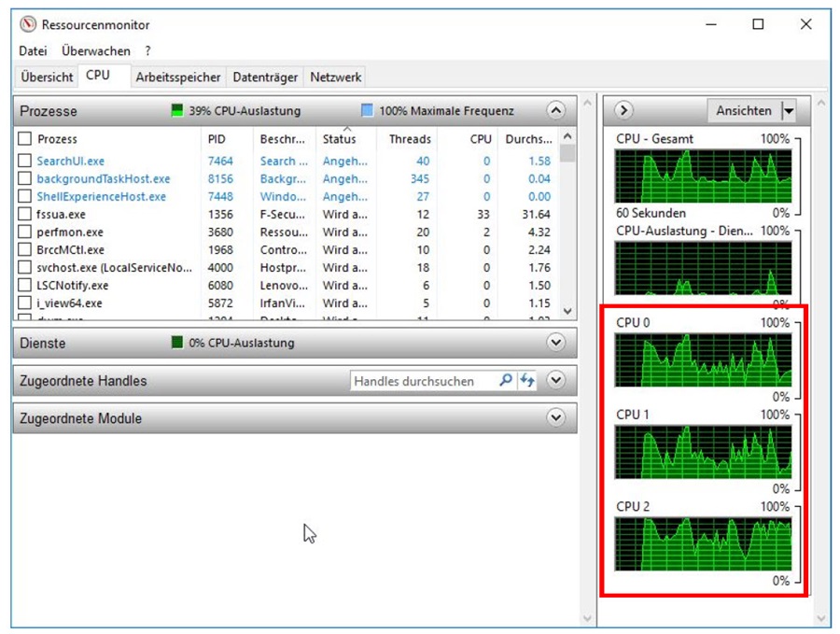Enable the checkbox next to perfmon.exe
This screenshot has height=634, width=840.
[x=25, y=232]
